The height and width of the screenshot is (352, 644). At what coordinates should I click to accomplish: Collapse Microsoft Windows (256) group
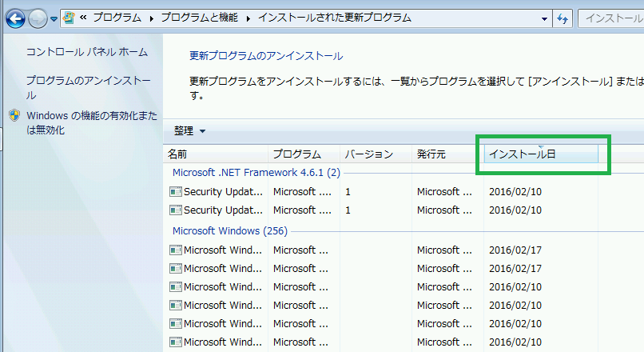tap(230, 231)
